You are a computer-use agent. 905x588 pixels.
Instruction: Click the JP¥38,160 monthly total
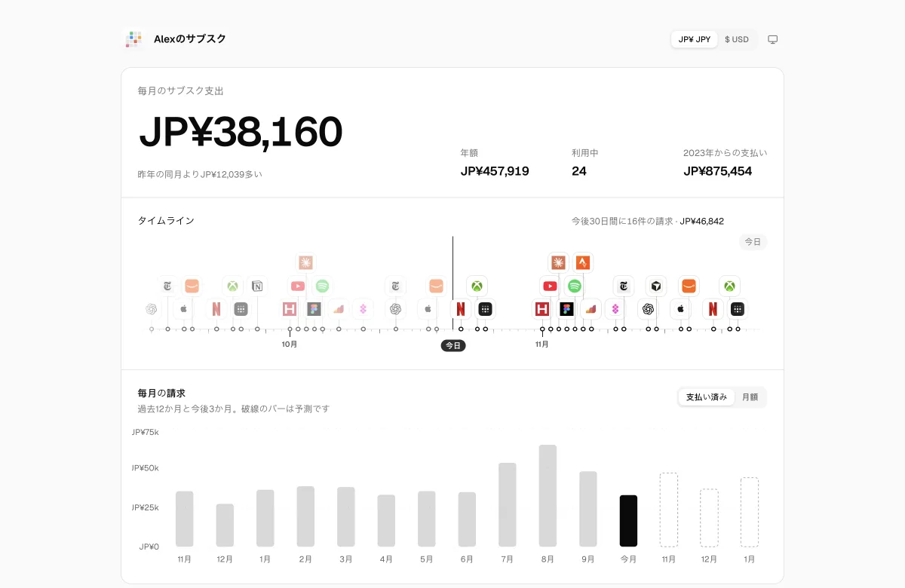[x=241, y=133]
